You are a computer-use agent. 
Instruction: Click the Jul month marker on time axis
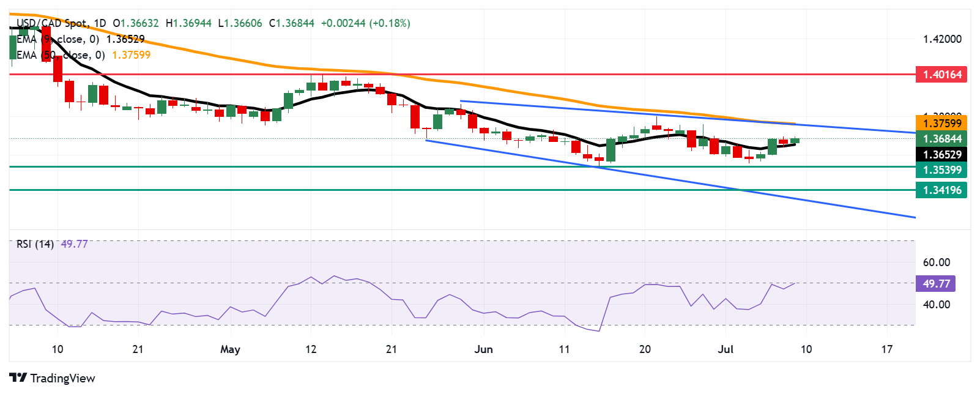[726, 349]
